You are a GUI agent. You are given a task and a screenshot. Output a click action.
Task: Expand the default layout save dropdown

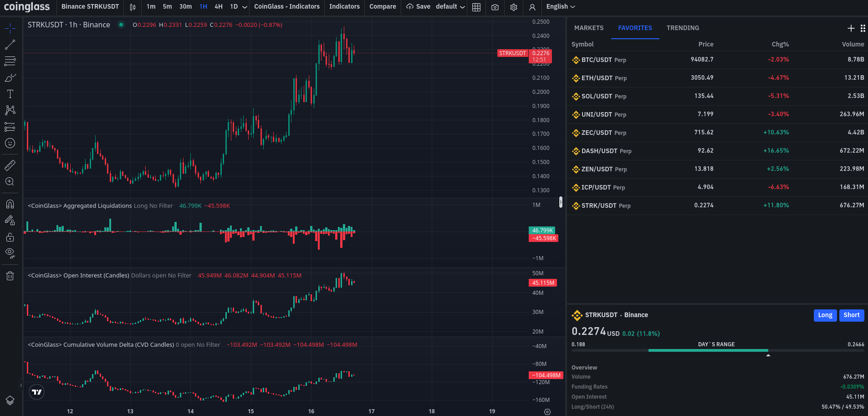click(x=462, y=7)
